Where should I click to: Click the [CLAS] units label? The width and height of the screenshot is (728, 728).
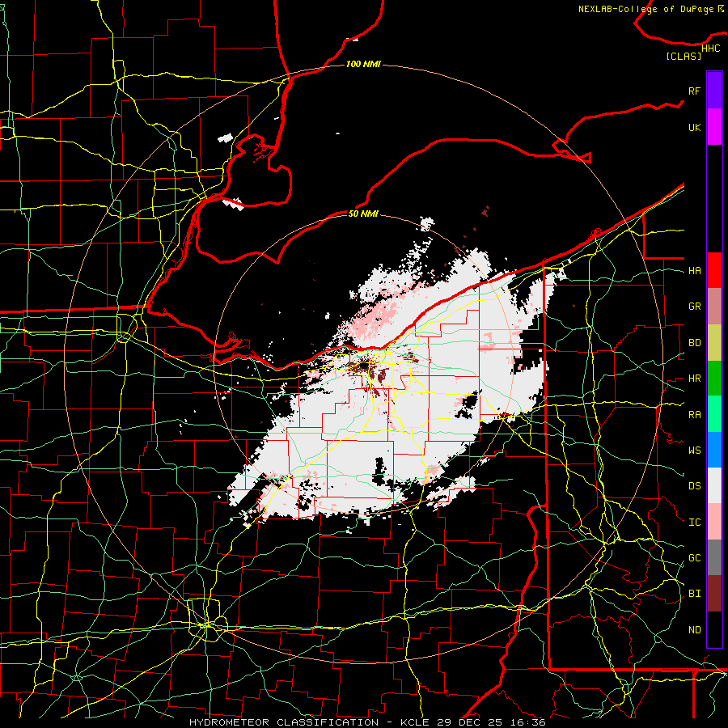tap(684, 57)
